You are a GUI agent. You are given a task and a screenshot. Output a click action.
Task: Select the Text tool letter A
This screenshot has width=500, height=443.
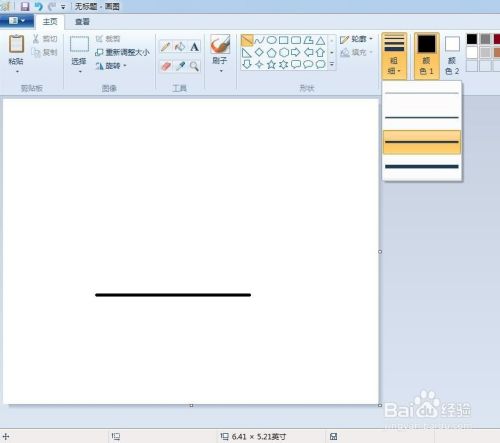[194, 47]
